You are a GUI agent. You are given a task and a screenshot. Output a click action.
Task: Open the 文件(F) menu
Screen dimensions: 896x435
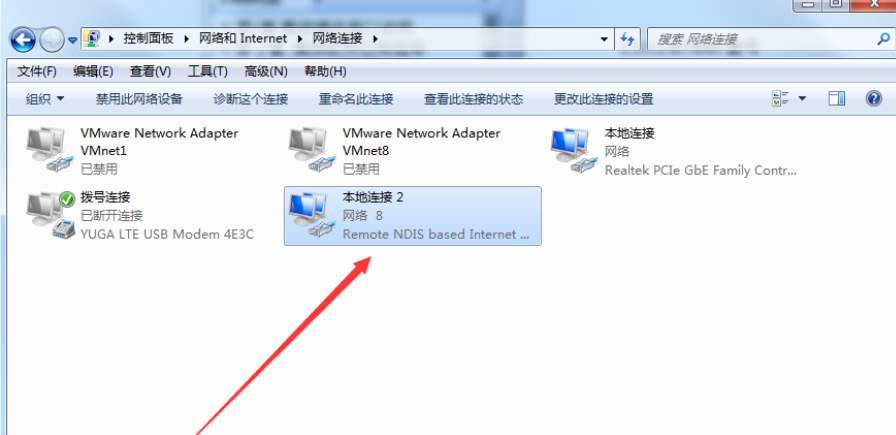pyautogui.click(x=37, y=72)
